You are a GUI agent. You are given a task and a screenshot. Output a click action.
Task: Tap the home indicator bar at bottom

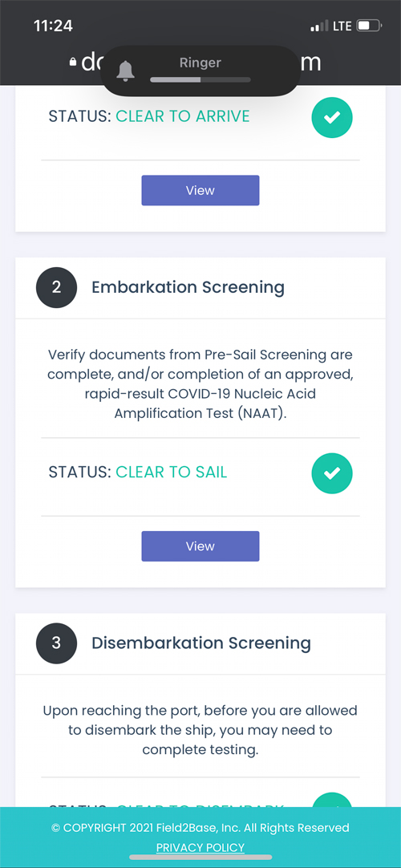click(200, 858)
